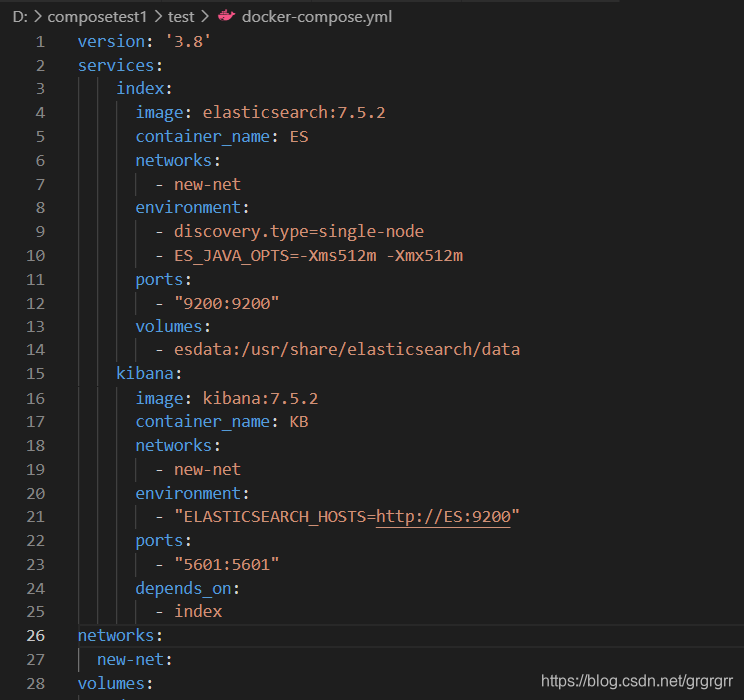Click the KB container name value
Image resolution: width=744 pixels, height=700 pixels.
pyautogui.click(x=299, y=421)
